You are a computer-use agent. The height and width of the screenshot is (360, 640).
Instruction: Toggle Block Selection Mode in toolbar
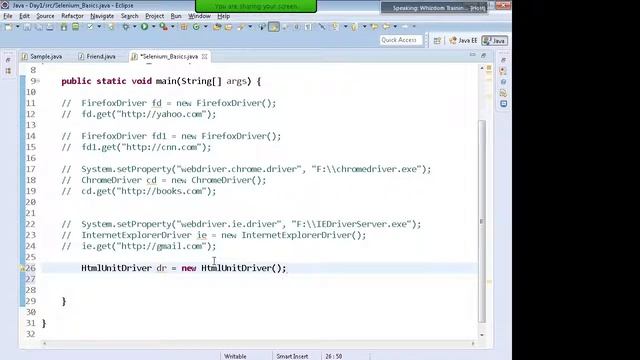(x=296, y=27)
